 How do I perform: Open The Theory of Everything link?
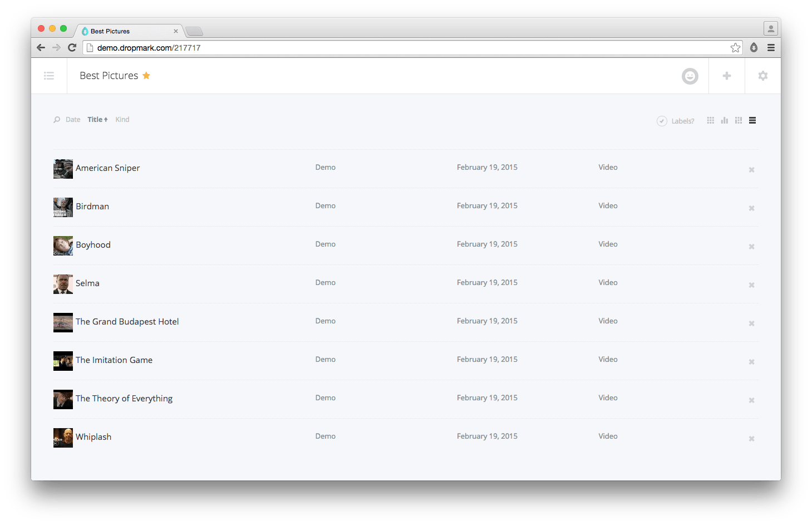coord(124,399)
